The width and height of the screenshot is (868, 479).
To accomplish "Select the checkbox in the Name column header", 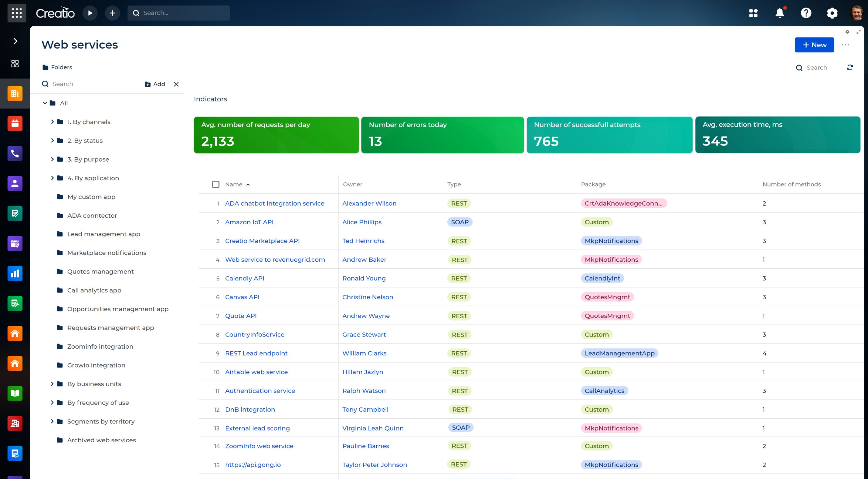I will pos(216,184).
